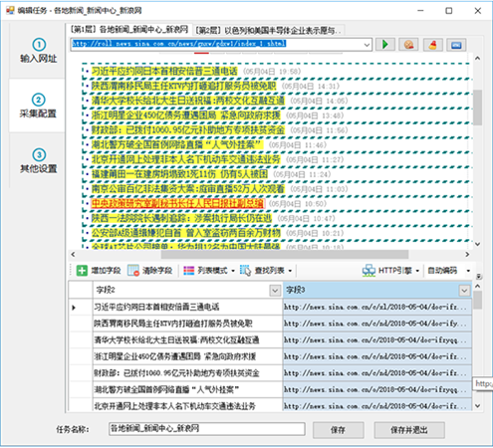The height and width of the screenshot is (448, 493).
Task: Click the browser pane horizontal scrollbar thumb
Action: pyautogui.click(x=285, y=254)
